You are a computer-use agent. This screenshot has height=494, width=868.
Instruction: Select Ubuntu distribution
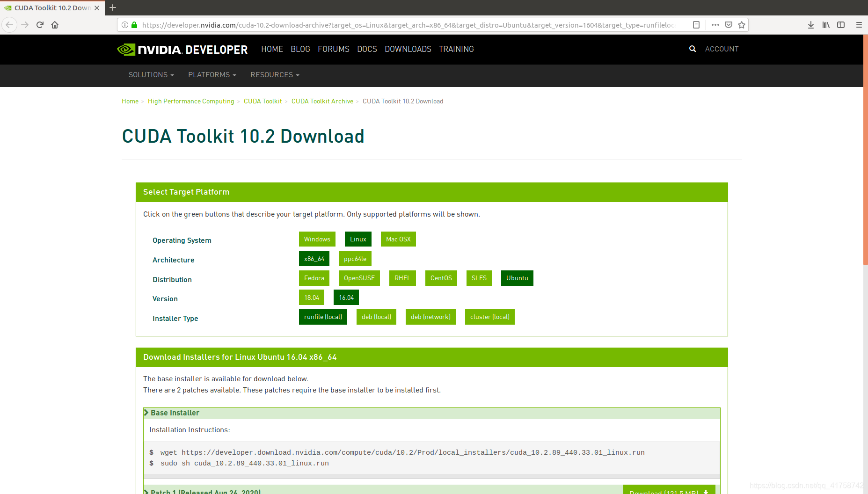click(x=517, y=278)
